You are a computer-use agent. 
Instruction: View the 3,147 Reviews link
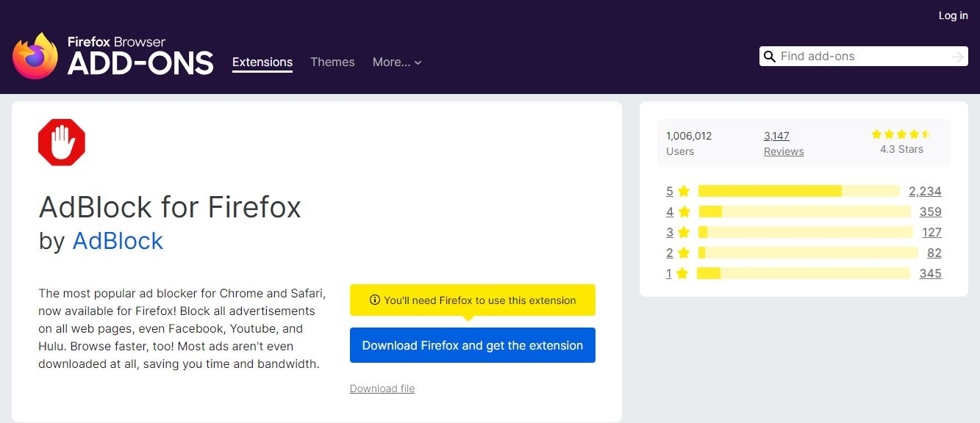(784, 143)
